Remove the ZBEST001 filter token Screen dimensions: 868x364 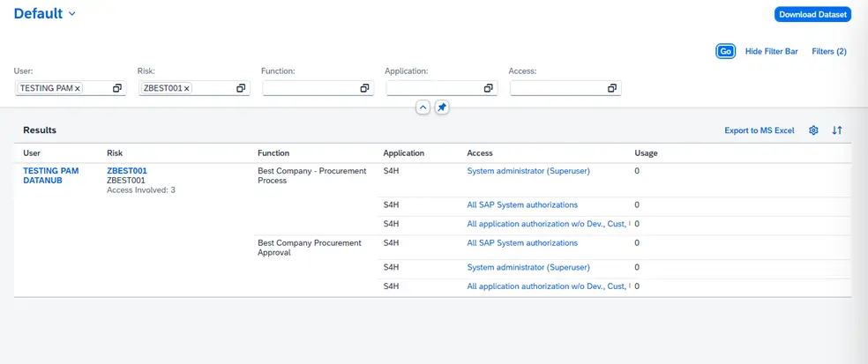click(186, 88)
